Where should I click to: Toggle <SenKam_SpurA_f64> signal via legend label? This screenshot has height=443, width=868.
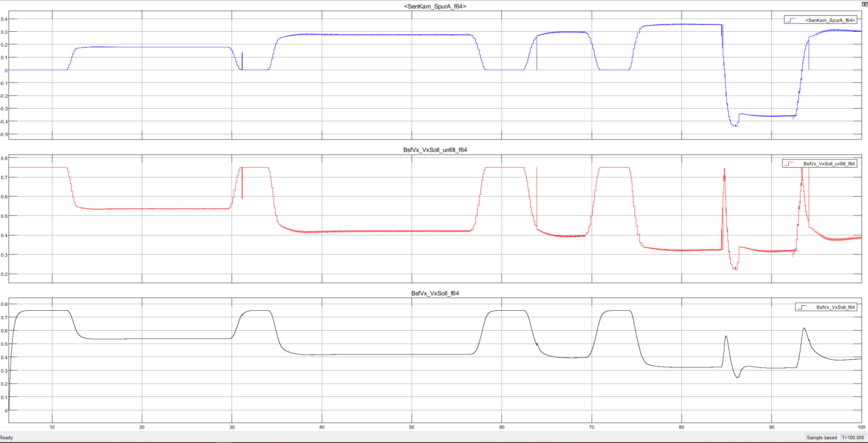830,20
